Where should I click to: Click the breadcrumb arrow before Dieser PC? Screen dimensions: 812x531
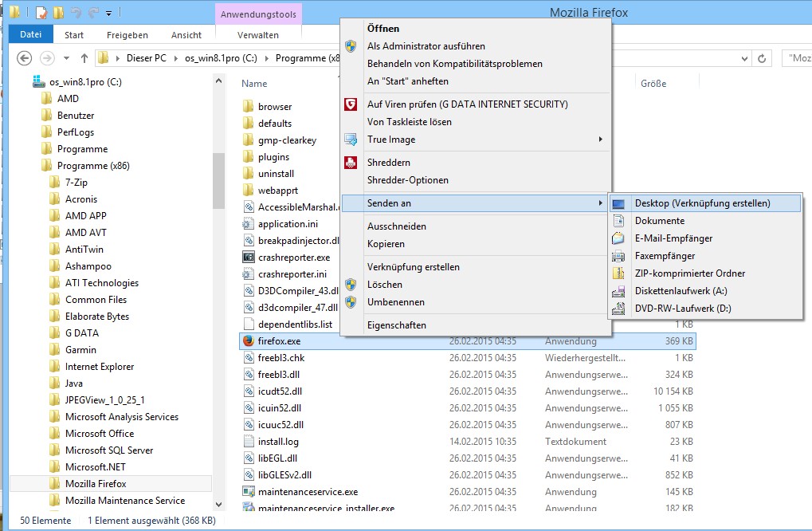coord(118,58)
